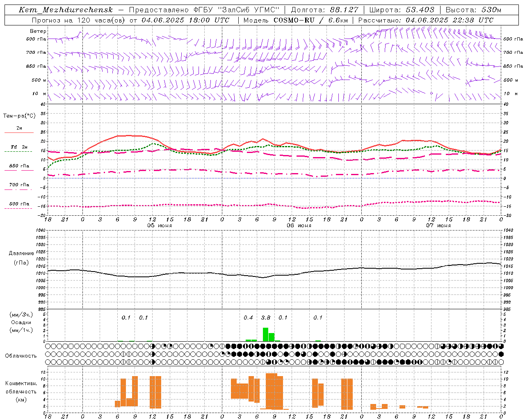Screen dimensions: 525x420
Task: Click the pink long-dash line under 850 гПа legend
Action: (x=19, y=170)
